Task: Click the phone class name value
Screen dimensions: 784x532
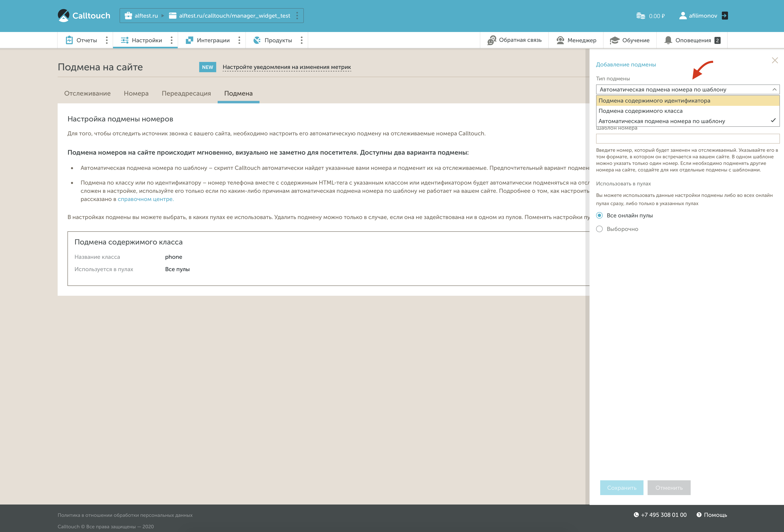Action: (173, 257)
